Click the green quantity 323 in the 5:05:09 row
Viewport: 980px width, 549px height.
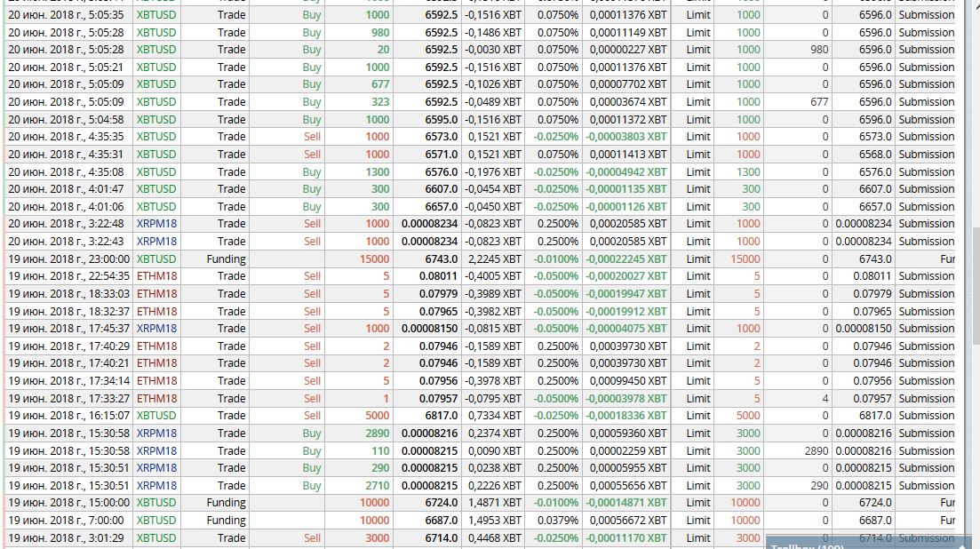pyautogui.click(x=380, y=102)
